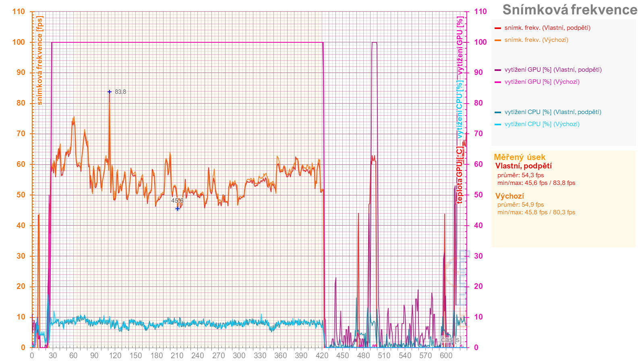Click the magenta "vytížení GPU [%]" axis title
Viewport: 644px width, 361px height.
[x=460, y=46]
